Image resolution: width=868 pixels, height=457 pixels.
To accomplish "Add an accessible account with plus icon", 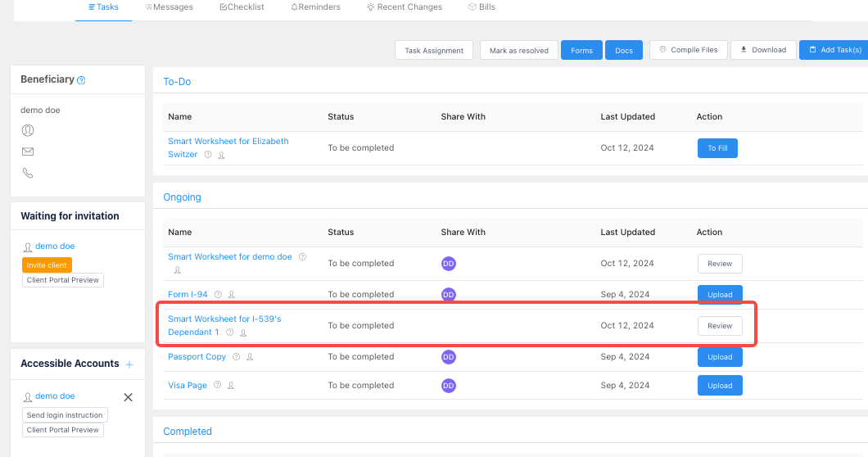I will pyautogui.click(x=129, y=364).
